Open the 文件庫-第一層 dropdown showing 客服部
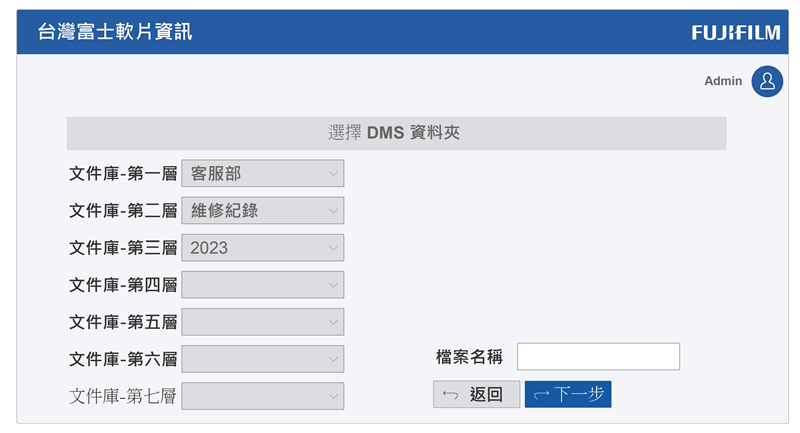 (263, 174)
